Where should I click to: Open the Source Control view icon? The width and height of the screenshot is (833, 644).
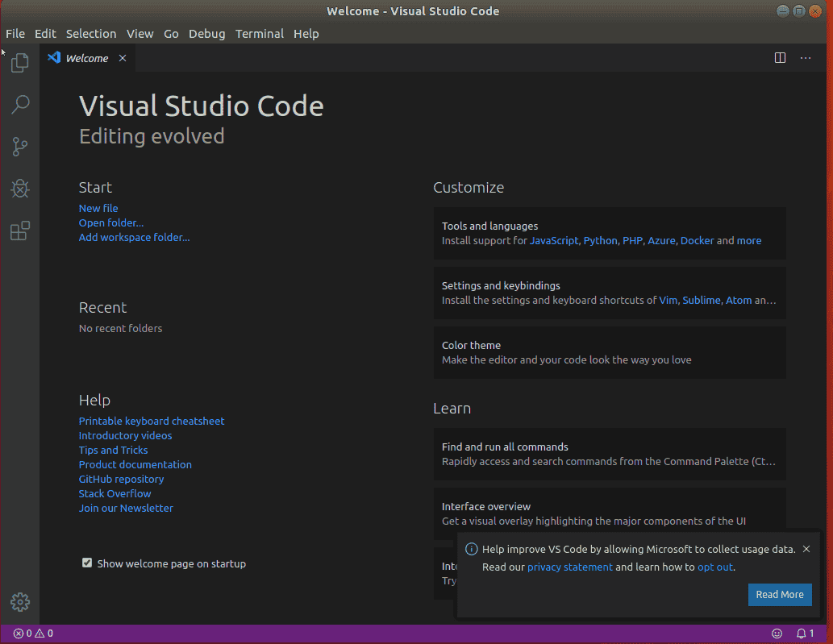19,147
